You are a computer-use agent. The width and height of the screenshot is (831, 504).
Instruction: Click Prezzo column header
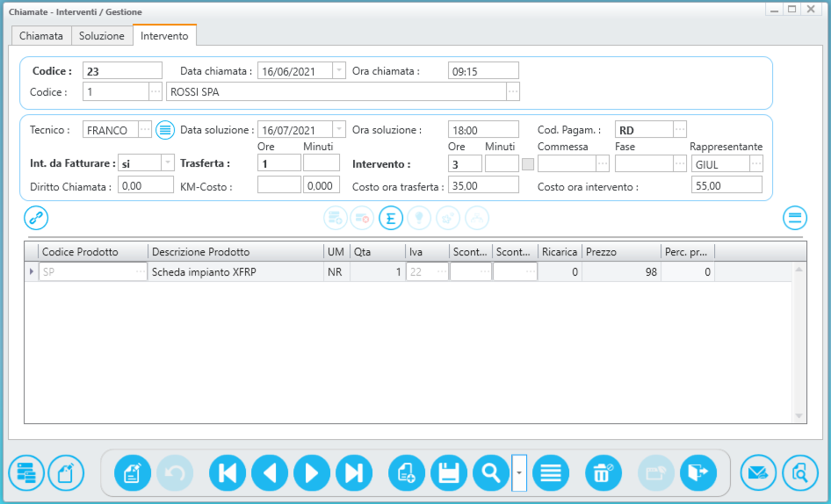(x=622, y=252)
